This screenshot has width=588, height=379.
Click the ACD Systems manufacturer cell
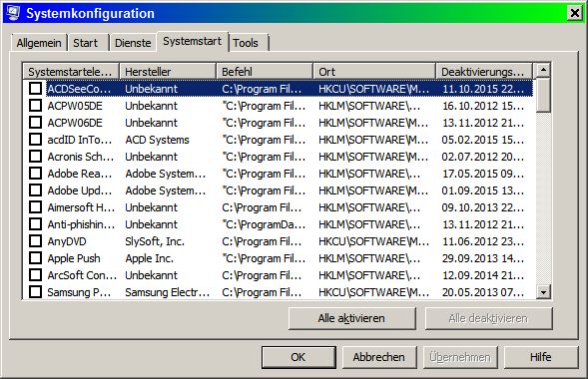coord(157,140)
